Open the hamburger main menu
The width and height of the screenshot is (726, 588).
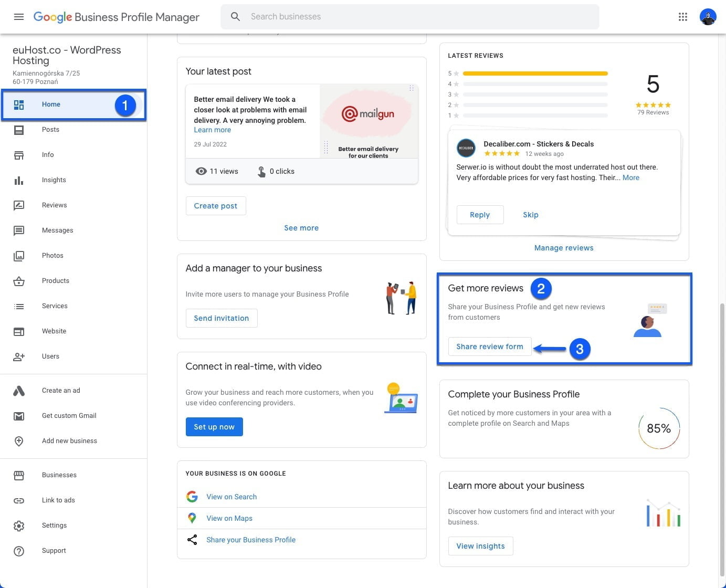[19, 17]
